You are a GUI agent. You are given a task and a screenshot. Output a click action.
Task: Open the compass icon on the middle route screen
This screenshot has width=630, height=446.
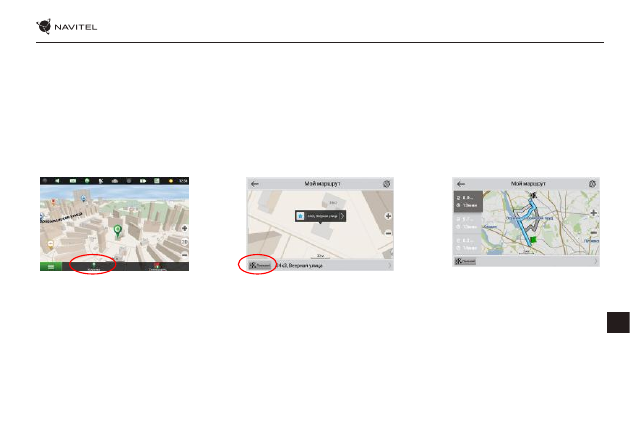click(387, 184)
